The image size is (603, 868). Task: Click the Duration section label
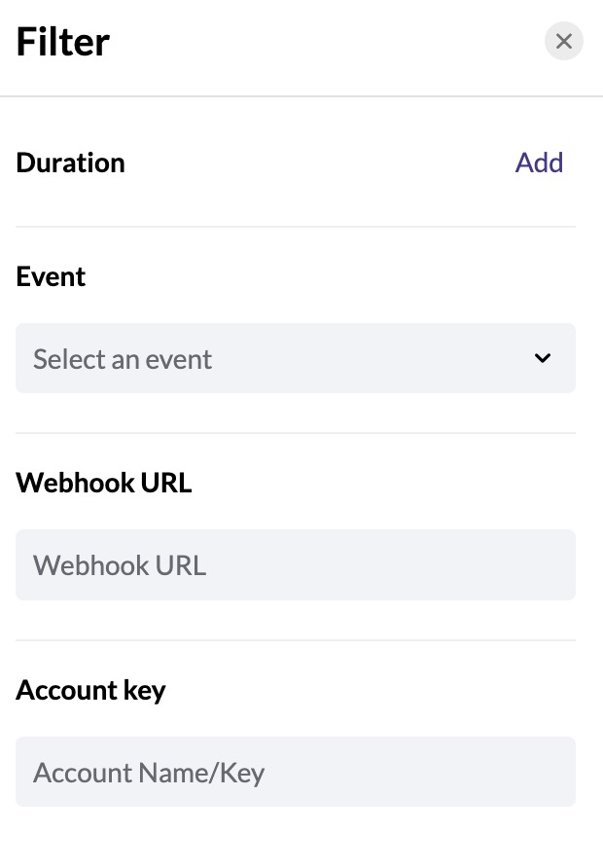click(x=70, y=163)
